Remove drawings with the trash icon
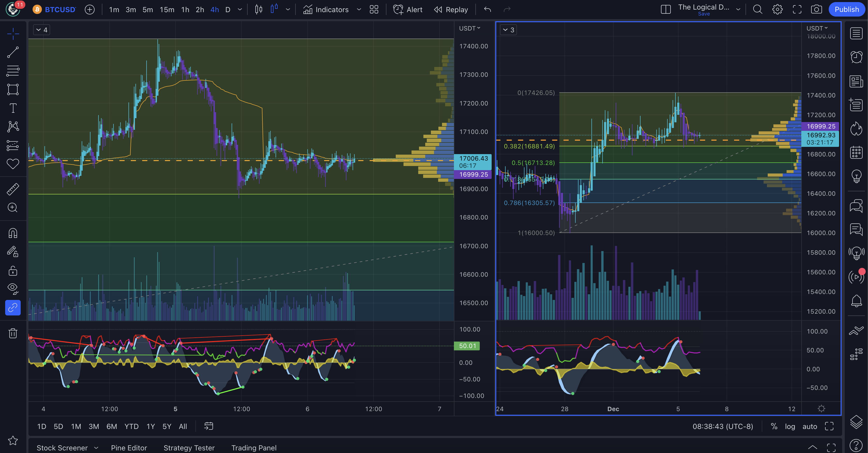 (x=13, y=333)
